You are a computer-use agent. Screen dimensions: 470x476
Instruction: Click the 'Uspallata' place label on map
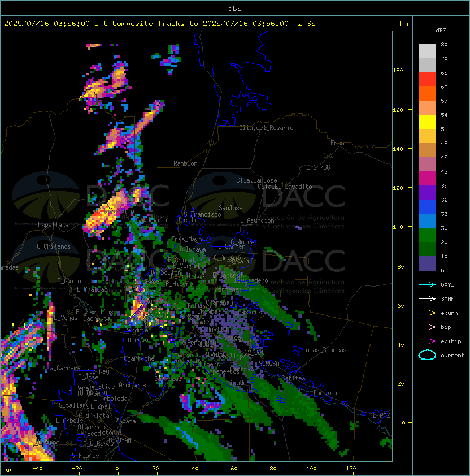(53, 225)
